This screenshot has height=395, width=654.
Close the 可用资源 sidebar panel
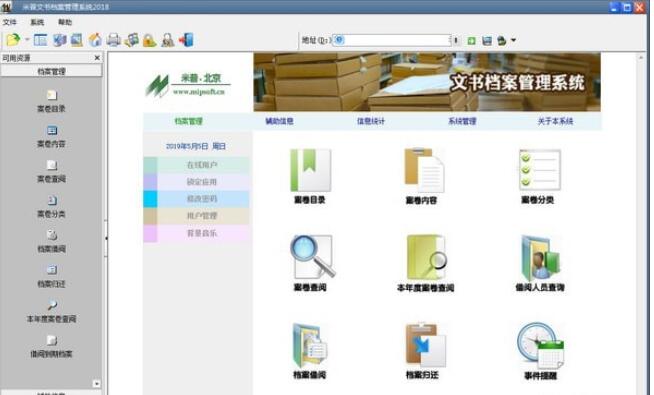[97, 58]
